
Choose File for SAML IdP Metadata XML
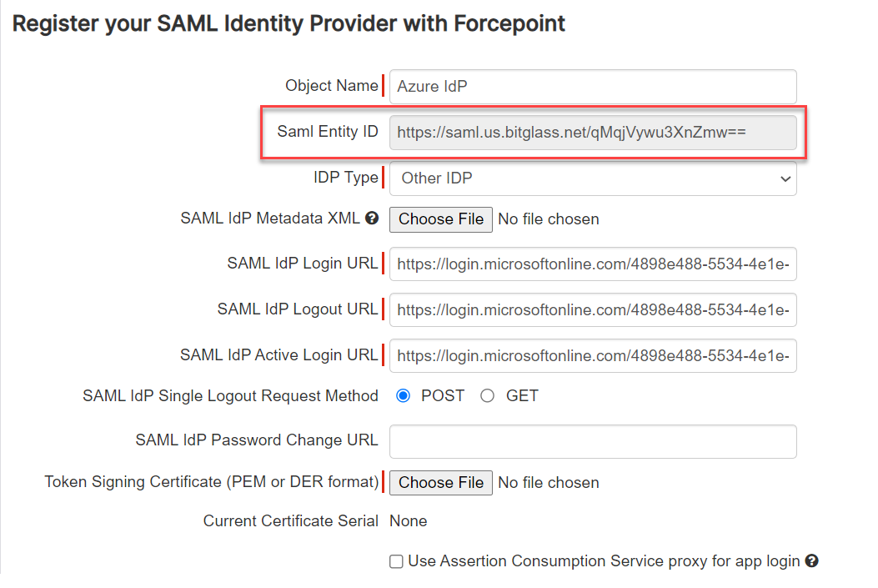(440, 219)
